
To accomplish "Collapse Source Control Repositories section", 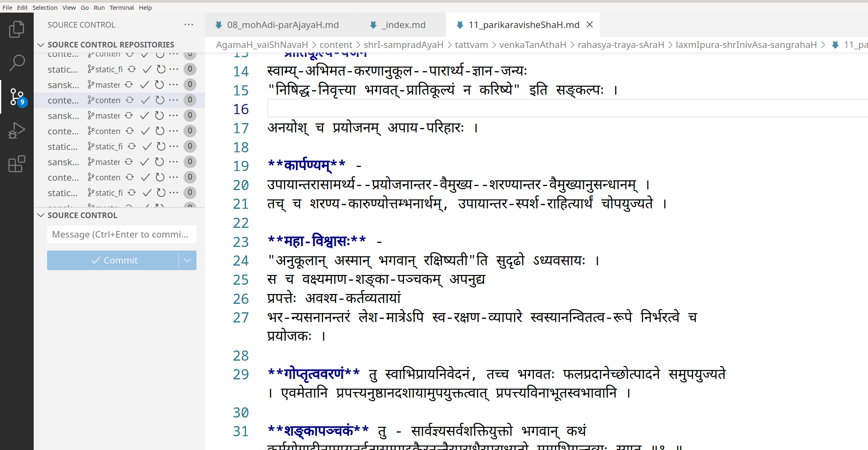I will point(41,45).
